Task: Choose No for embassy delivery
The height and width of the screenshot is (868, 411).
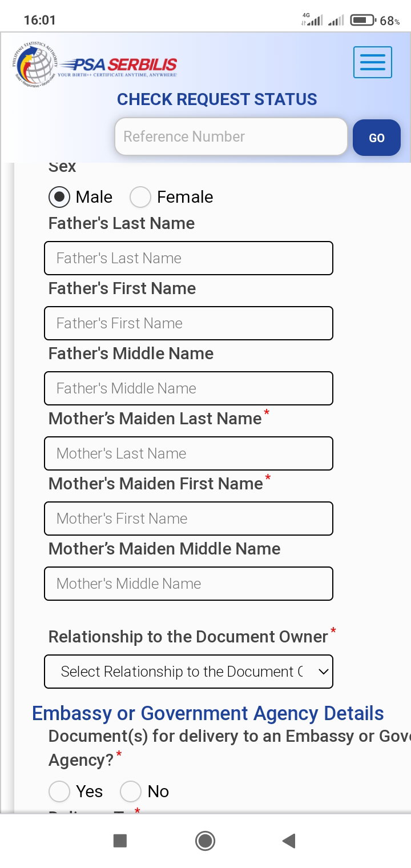Action: (131, 791)
